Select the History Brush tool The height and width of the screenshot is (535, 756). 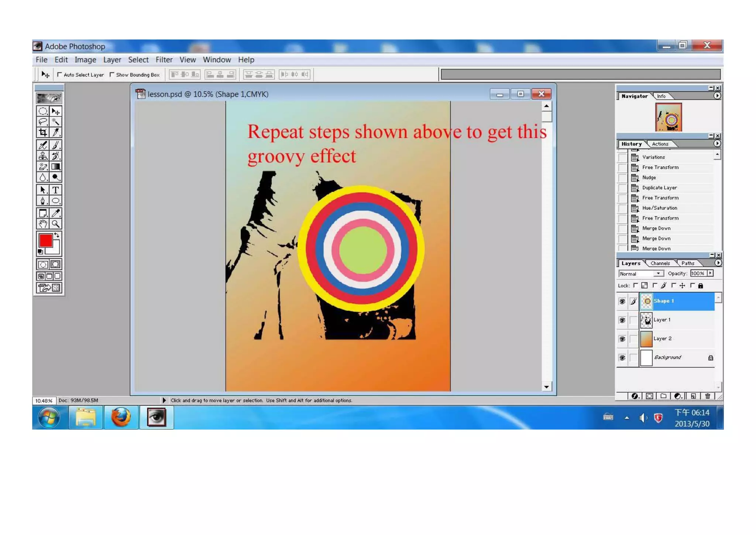coord(56,156)
